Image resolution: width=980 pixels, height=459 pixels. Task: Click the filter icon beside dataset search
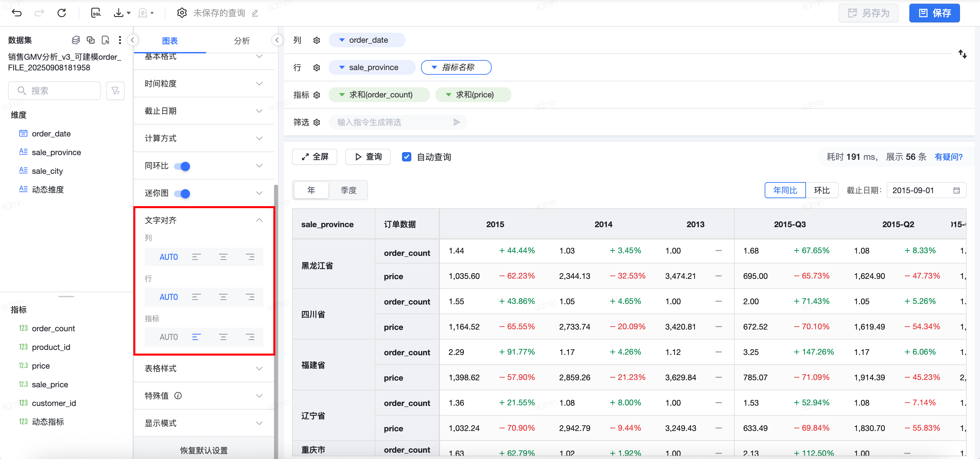[x=115, y=91]
